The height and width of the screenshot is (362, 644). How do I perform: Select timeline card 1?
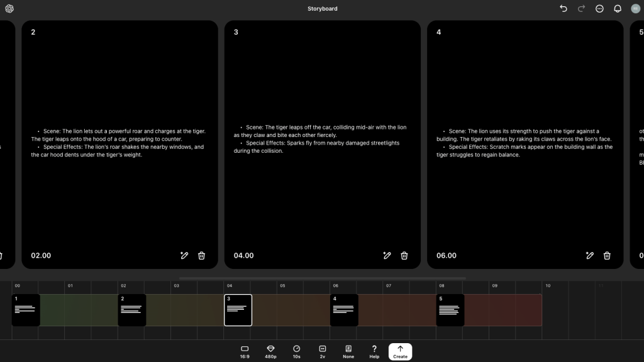26,310
